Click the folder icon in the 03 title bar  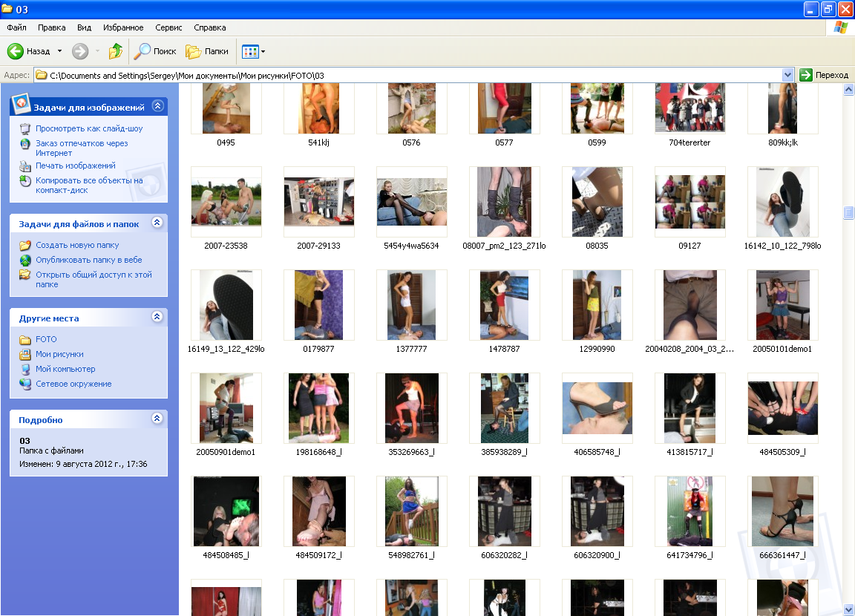[7, 9]
